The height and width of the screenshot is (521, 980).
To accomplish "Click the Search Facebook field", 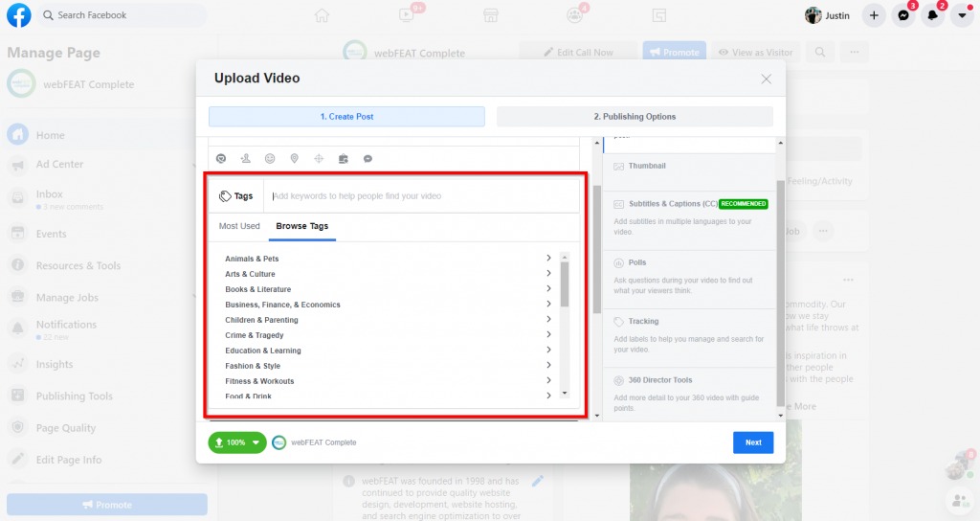I will 122,15.
